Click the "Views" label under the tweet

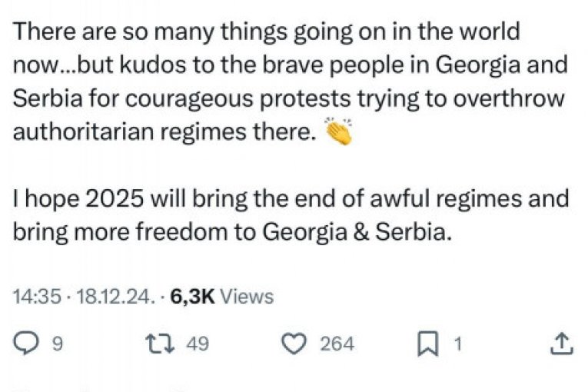[247, 297]
